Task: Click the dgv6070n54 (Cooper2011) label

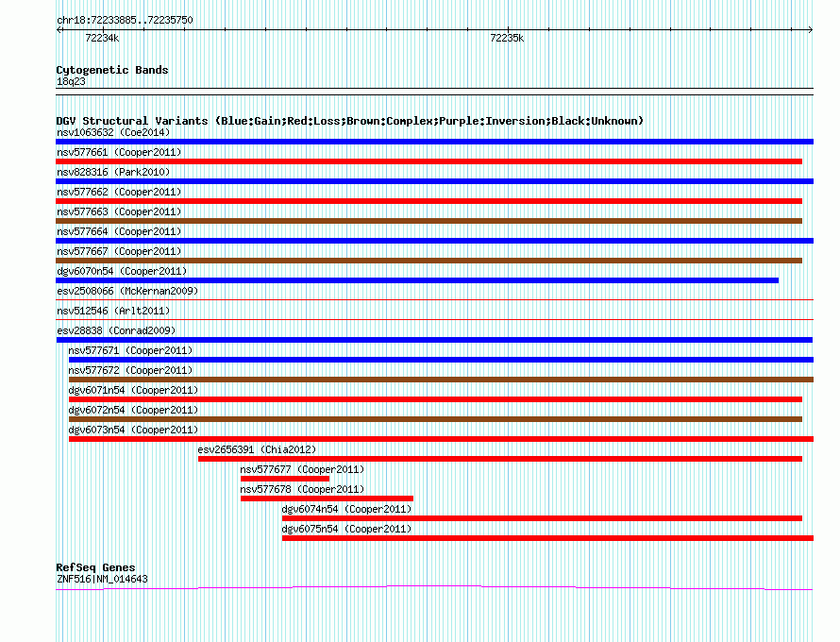Action: coord(122,271)
